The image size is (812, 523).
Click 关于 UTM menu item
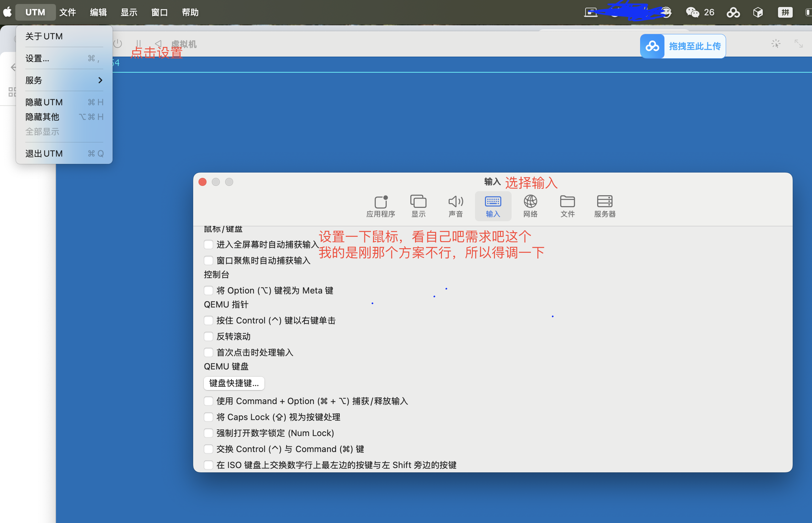64,36
